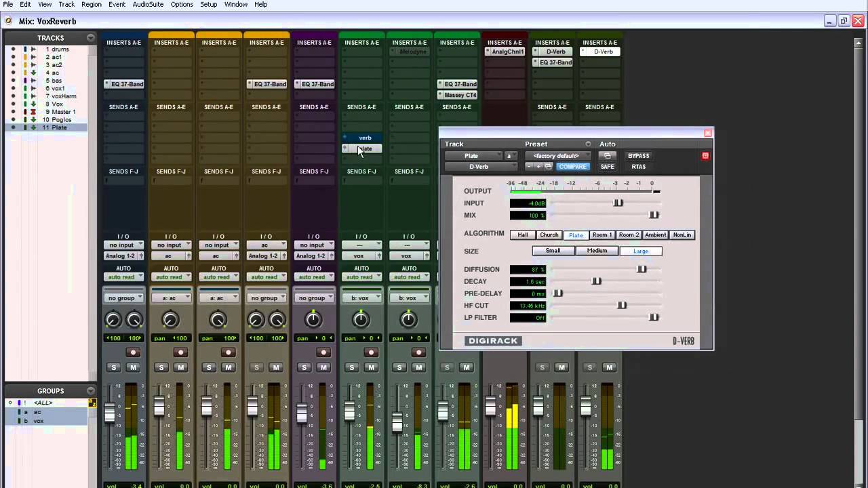Open the D-Verb plug-in settings select icon
This screenshot has width=868, height=488.
[549, 167]
